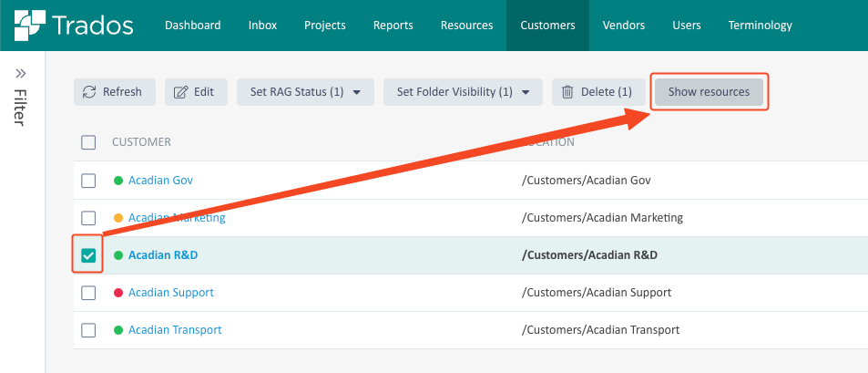Go to the Users tab

[687, 26]
